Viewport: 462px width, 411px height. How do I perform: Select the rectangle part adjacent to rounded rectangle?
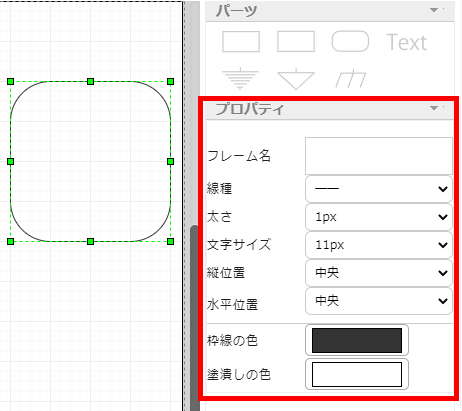296,42
